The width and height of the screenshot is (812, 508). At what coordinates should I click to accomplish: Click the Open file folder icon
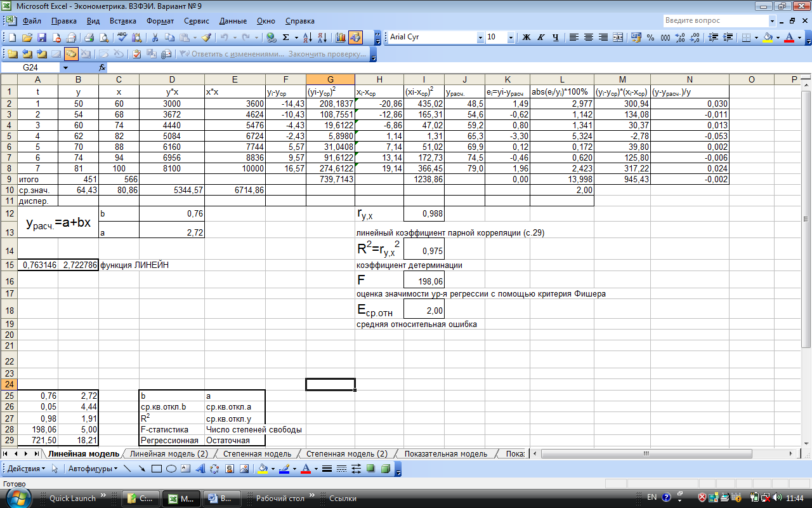pos(27,37)
